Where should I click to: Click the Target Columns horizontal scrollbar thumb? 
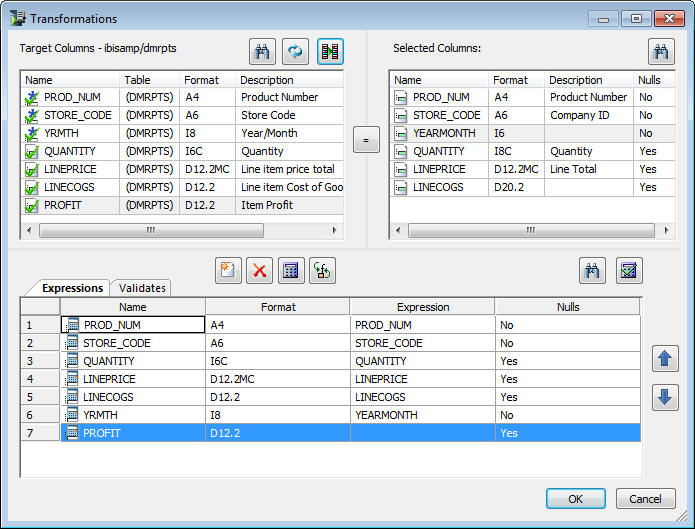click(x=151, y=231)
